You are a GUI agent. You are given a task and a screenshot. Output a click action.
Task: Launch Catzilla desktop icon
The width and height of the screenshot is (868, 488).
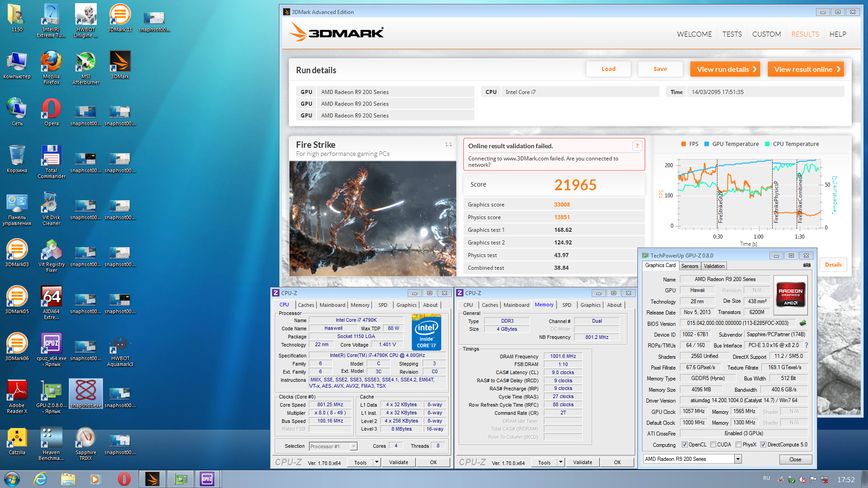pyautogui.click(x=17, y=441)
